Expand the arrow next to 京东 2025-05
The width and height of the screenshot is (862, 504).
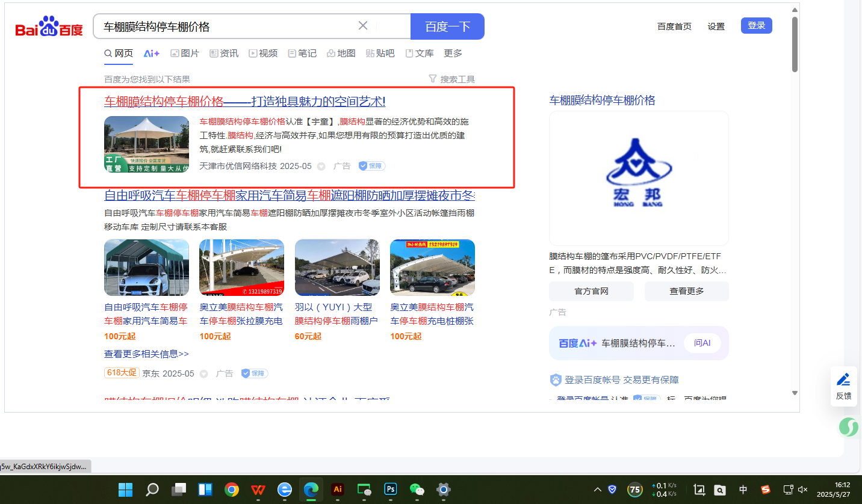(x=203, y=374)
